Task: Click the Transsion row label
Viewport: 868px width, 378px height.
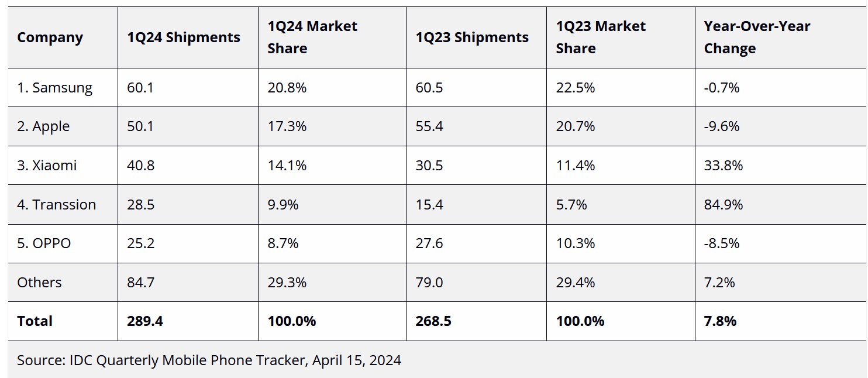Action: click(56, 205)
